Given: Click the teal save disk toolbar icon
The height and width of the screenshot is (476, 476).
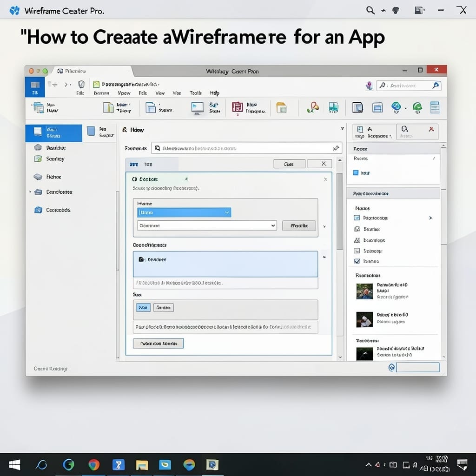Looking at the screenshot, I should pyautogui.click(x=333, y=108).
